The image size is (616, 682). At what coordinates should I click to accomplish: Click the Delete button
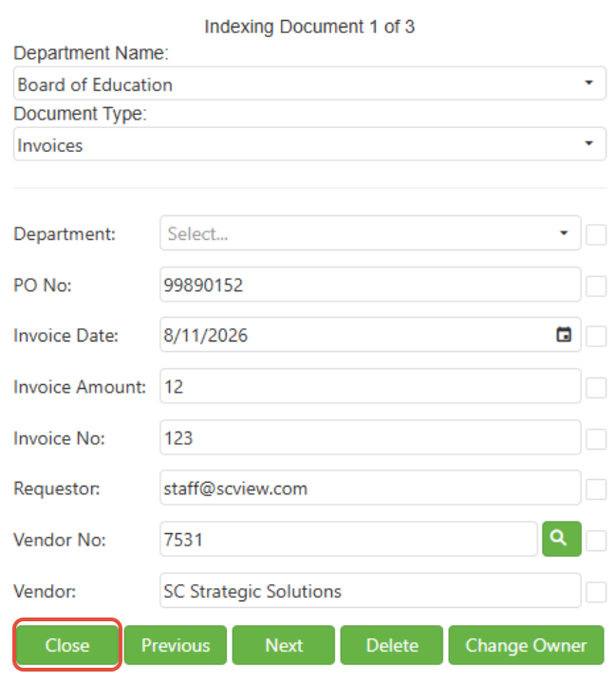click(392, 645)
